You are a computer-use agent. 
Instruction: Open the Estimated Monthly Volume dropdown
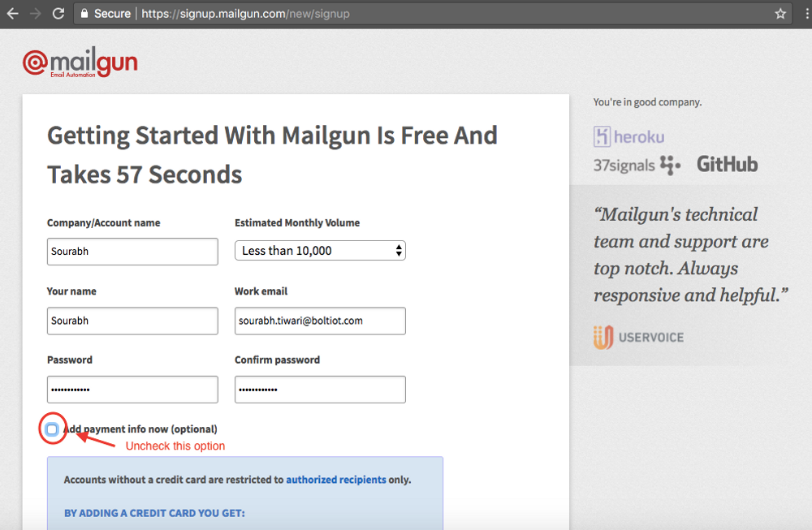tap(320, 251)
